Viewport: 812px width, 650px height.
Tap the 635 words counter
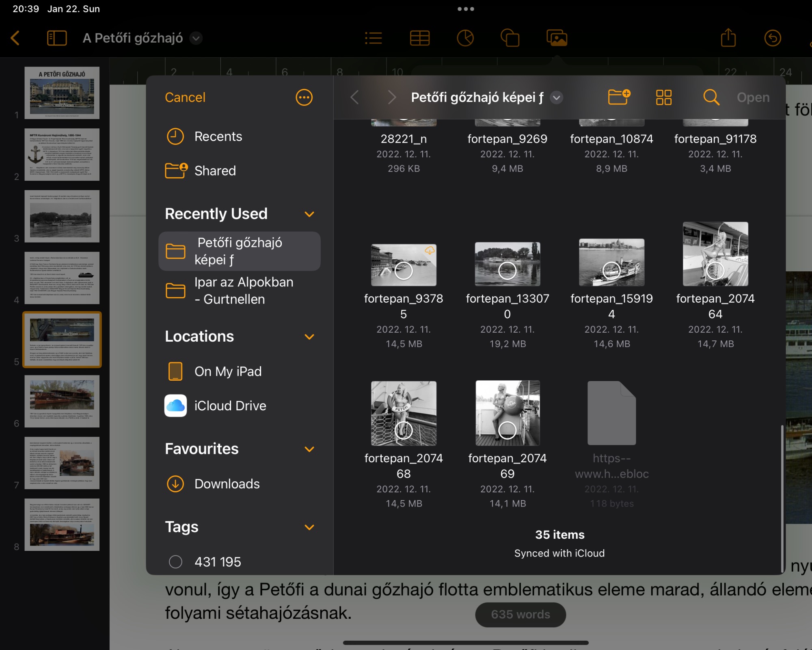click(520, 614)
